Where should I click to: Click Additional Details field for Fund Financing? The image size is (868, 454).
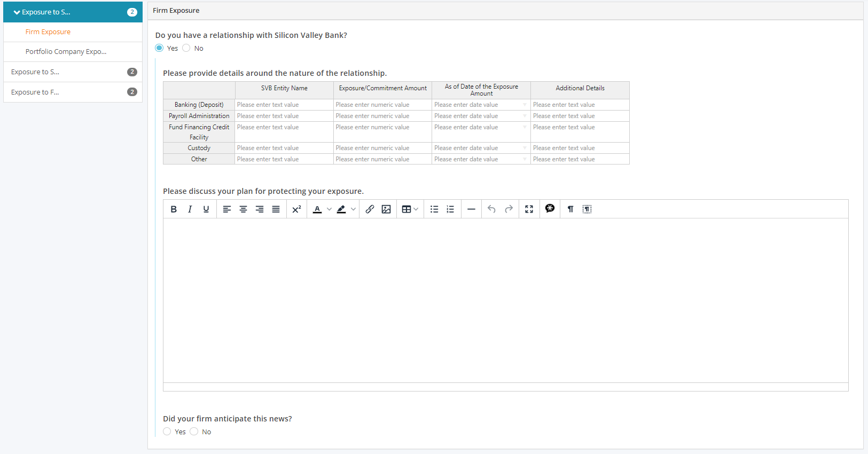tap(580, 132)
